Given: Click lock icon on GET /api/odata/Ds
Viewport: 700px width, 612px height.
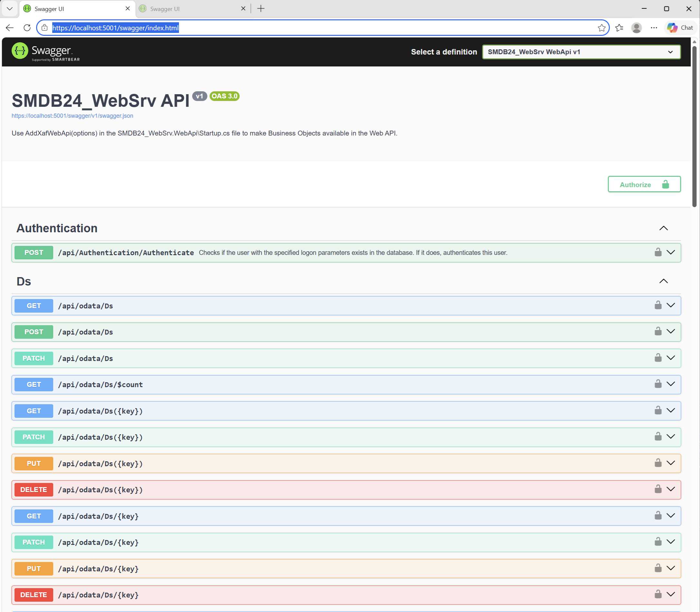Looking at the screenshot, I should [x=658, y=305].
